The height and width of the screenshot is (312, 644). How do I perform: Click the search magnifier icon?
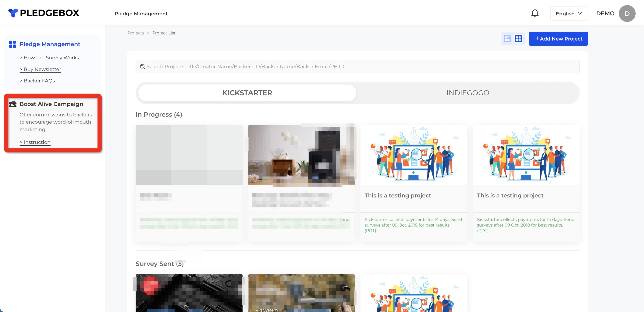(143, 66)
